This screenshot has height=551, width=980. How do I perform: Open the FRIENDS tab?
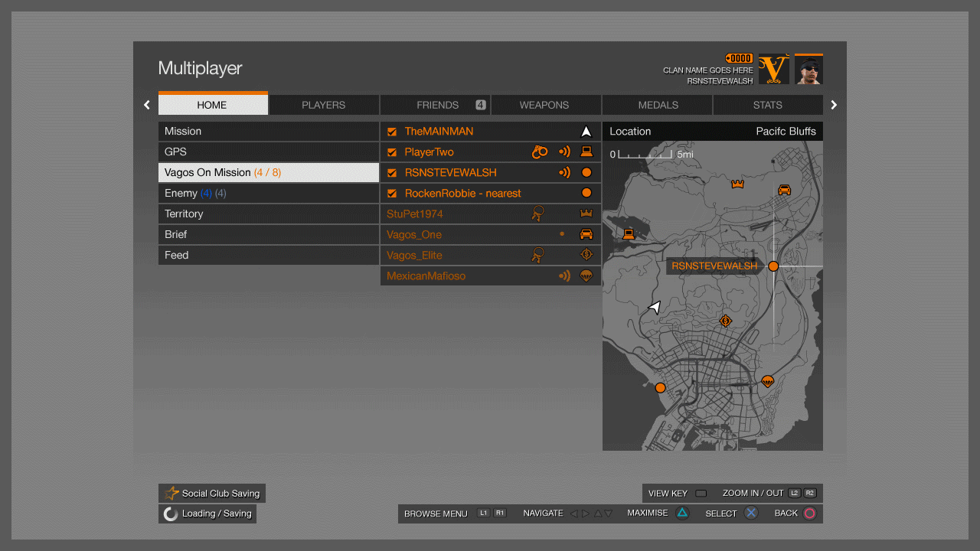point(436,105)
